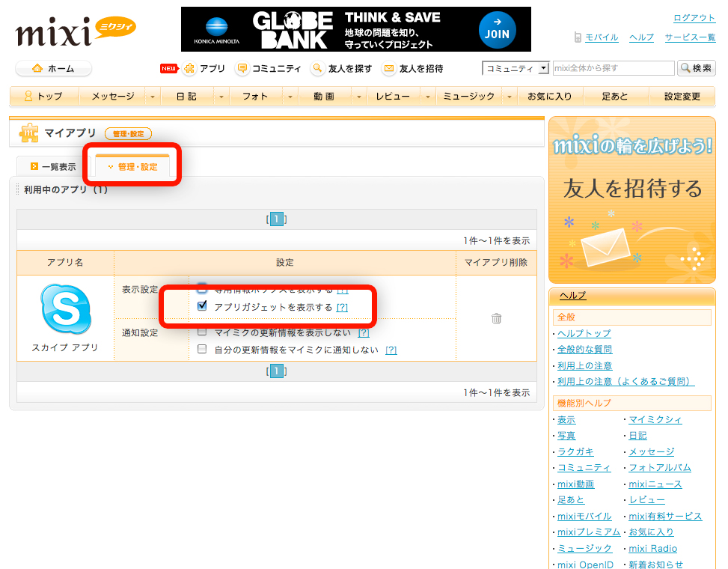Open the 足あと menu item
This screenshot has height=569, width=728.
point(615,96)
